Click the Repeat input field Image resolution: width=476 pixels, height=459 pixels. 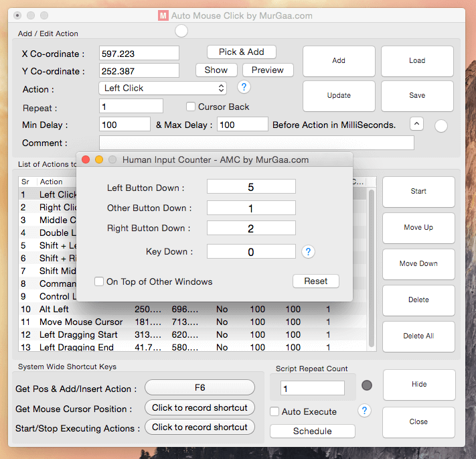[131, 107]
